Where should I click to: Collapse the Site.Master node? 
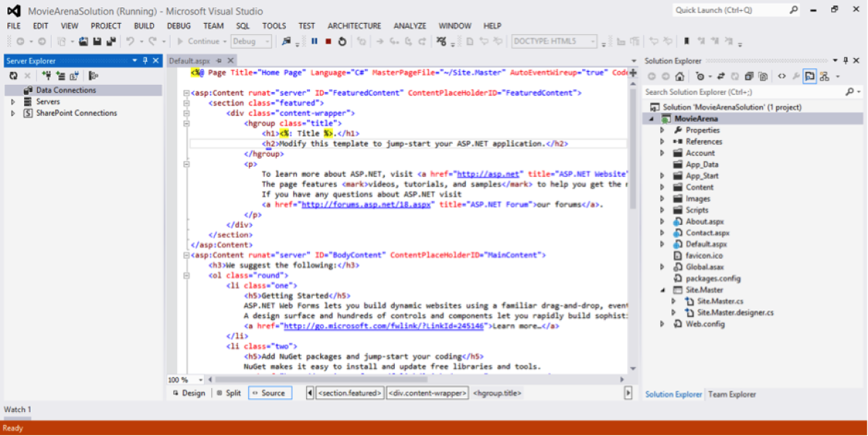point(662,290)
